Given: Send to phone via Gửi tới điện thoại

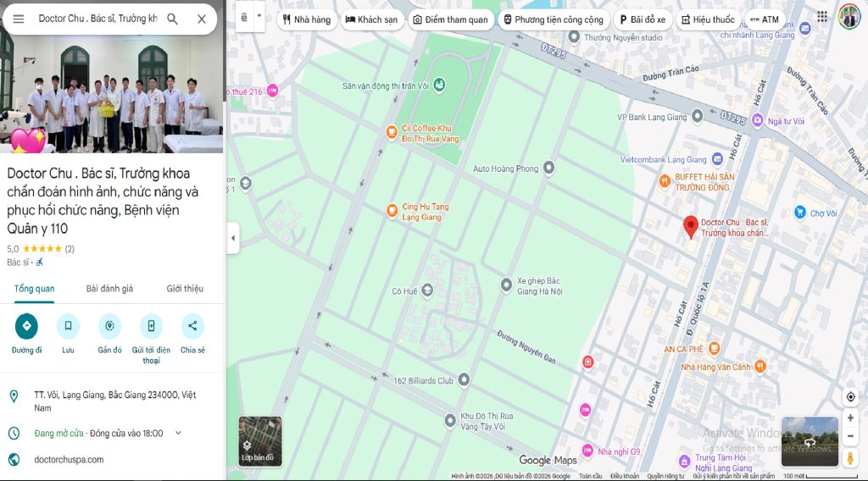Looking at the screenshot, I should (x=151, y=326).
